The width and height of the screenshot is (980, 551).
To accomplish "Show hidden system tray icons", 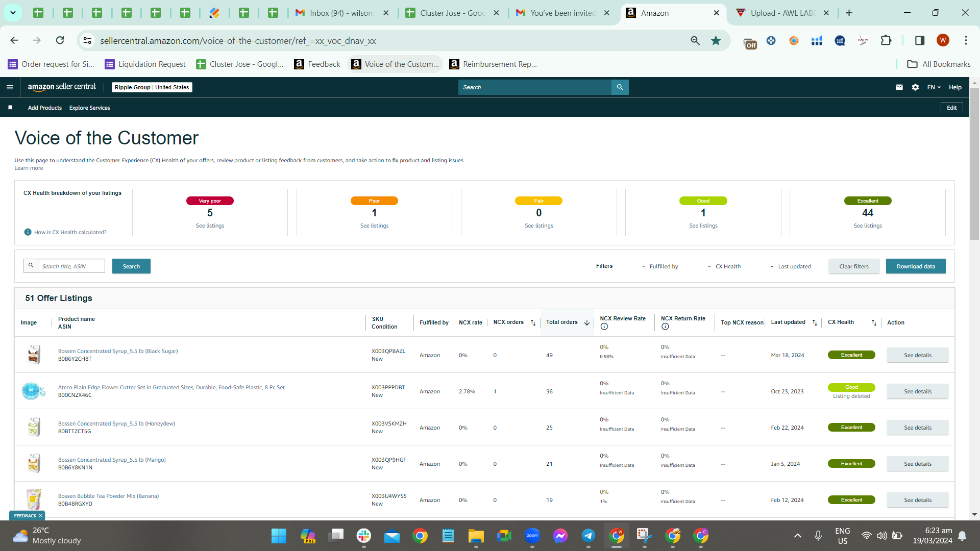I will click(x=797, y=536).
